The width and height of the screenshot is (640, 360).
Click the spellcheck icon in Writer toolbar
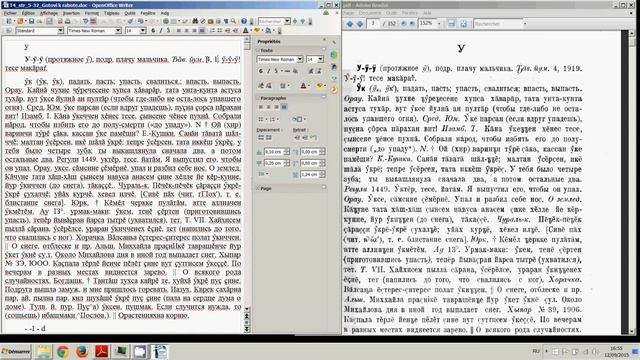(85, 21)
